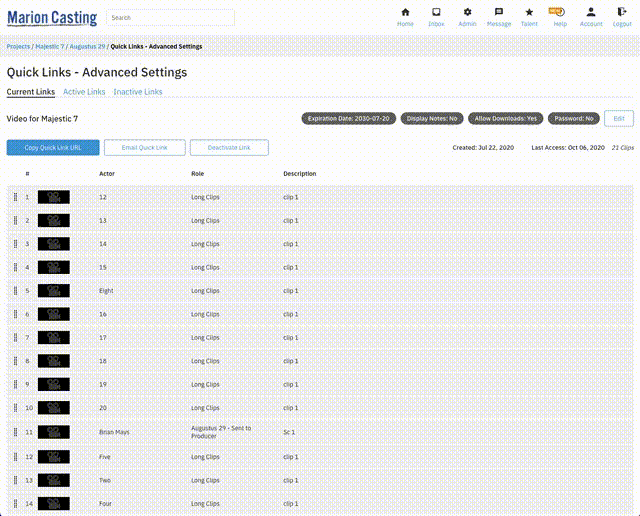Click Augustus 29 breadcrumb link

[87, 47]
